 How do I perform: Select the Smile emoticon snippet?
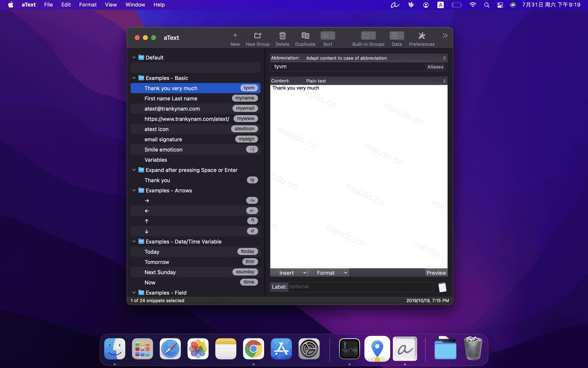point(195,149)
